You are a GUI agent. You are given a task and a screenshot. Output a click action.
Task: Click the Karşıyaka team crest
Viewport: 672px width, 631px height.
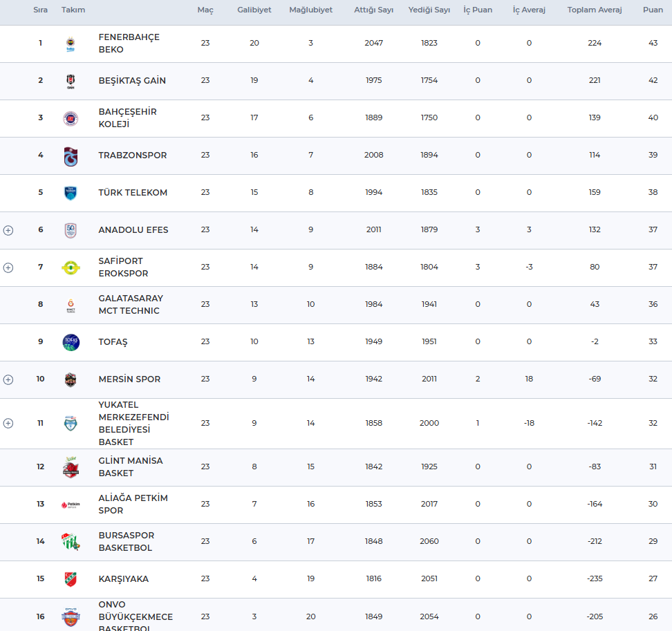click(71, 579)
